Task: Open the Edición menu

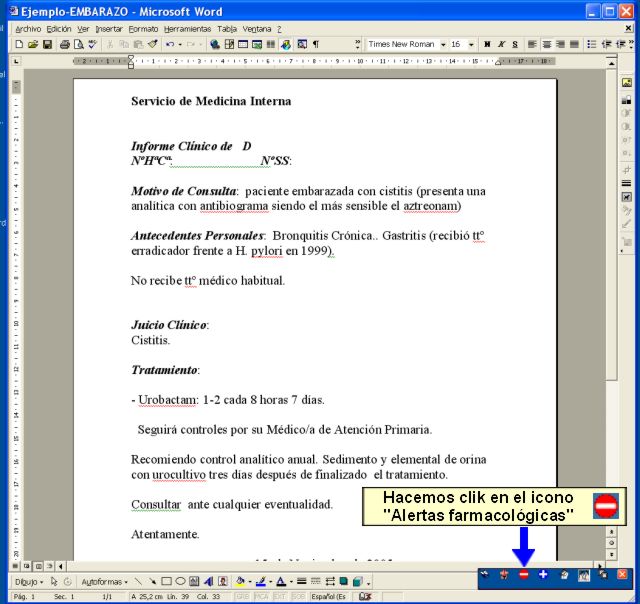Action: (x=59, y=29)
